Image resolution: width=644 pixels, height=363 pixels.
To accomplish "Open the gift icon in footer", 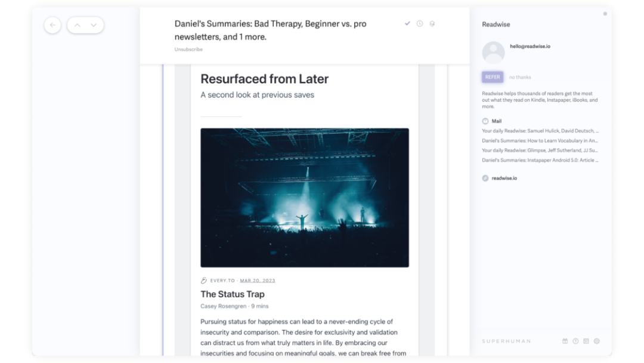I will [565, 341].
